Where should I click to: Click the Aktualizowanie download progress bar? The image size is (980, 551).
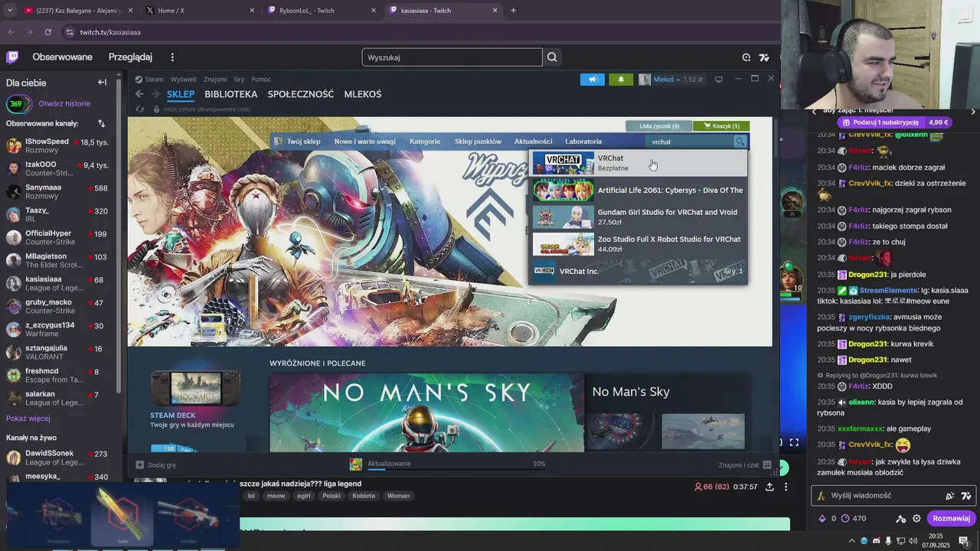tap(456, 468)
